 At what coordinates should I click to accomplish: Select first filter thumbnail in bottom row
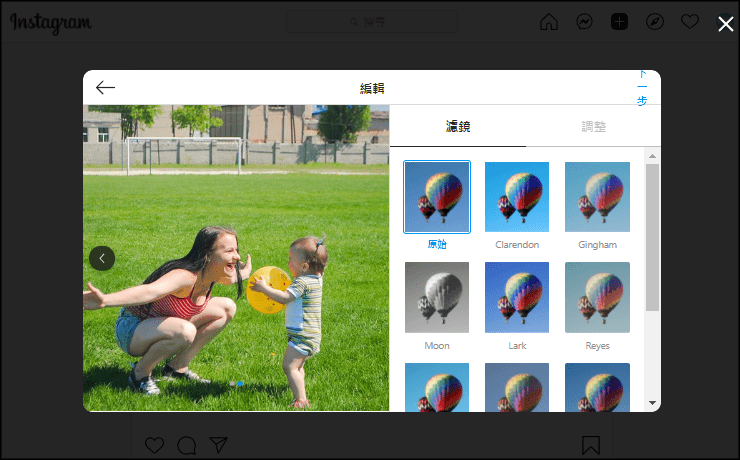(x=437, y=387)
